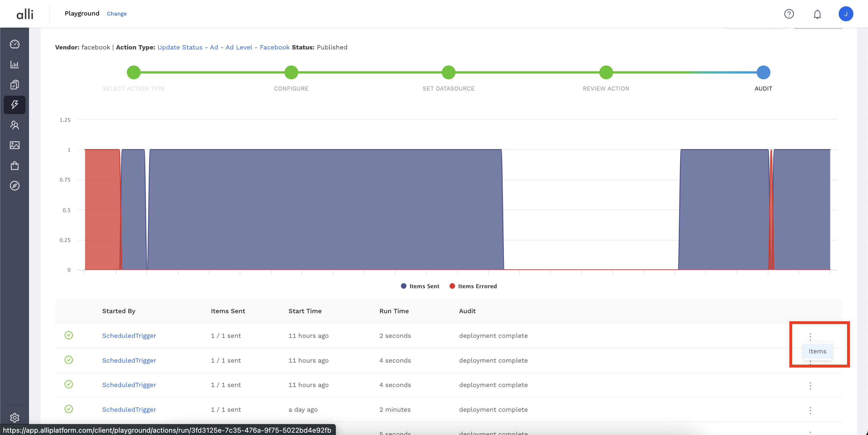Go to the Configure step circle
The height and width of the screenshot is (435, 868).
click(291, 72)
